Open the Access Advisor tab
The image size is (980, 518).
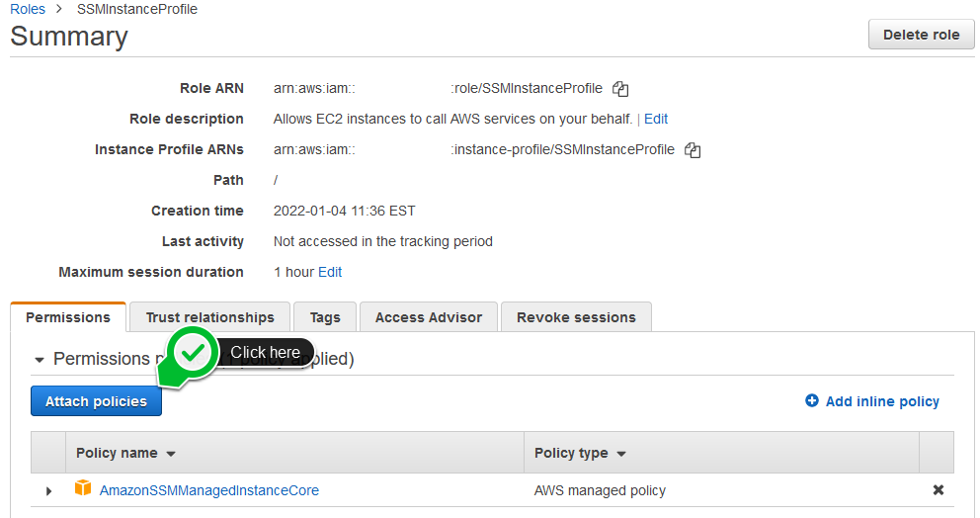(429, 317)
